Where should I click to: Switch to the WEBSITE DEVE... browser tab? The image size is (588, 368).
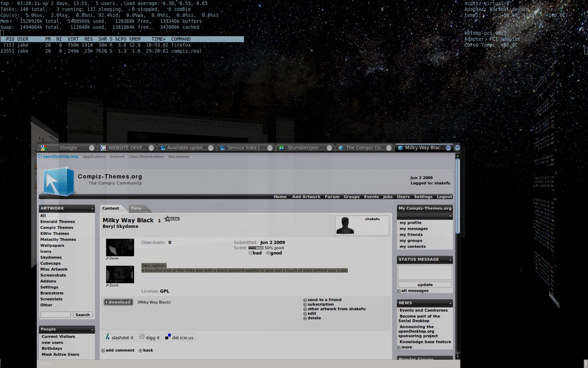point(127,148)
